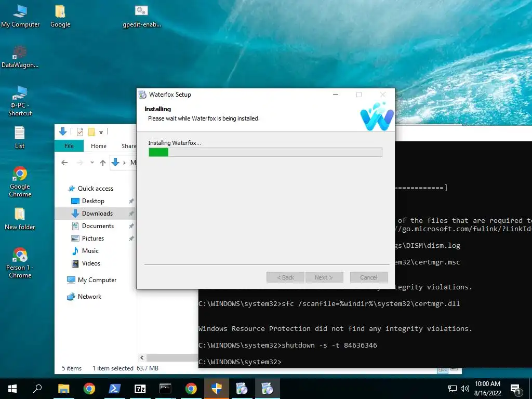Click the Back button in Waterfox Setup

click(x=285, y=277)
